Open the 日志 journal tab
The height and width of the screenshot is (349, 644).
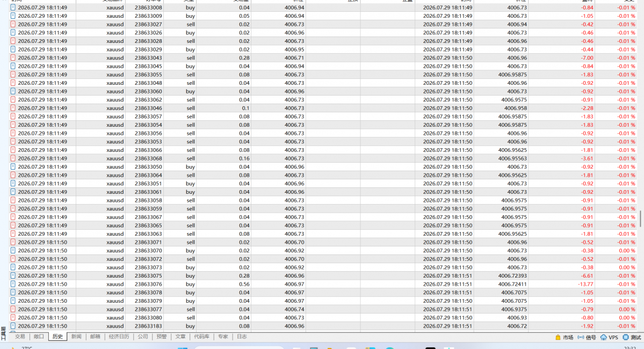pyautogui.click(x=242, y=337)
